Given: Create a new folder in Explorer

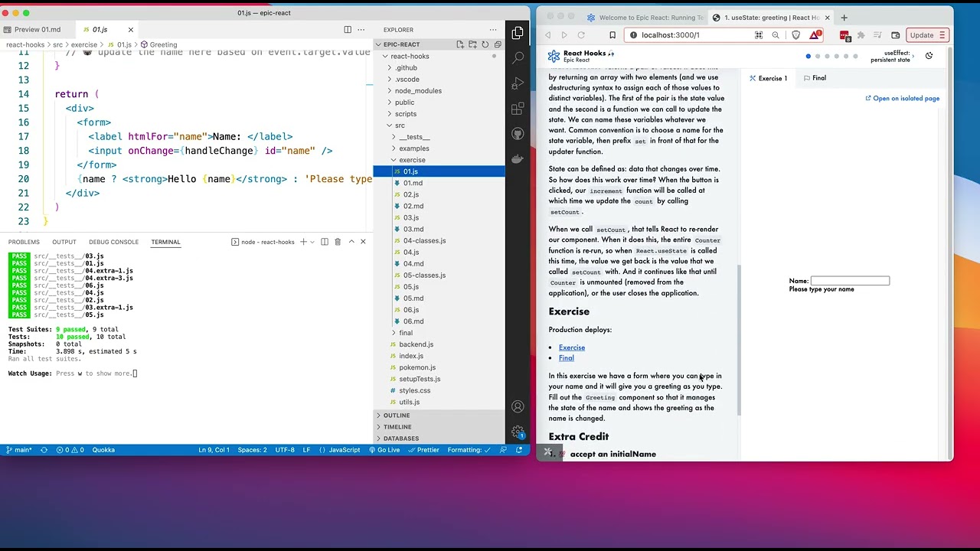Looking at the screenshot, I should tap(472, 44).
